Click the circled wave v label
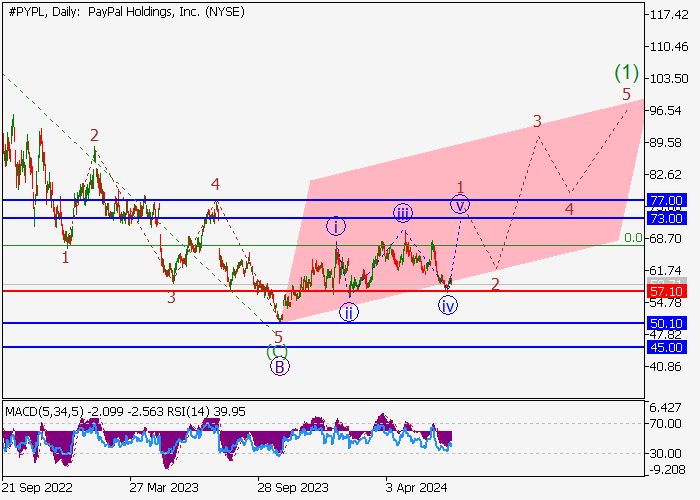The width and height of the screenshot is (700, 500). [460, 205]
